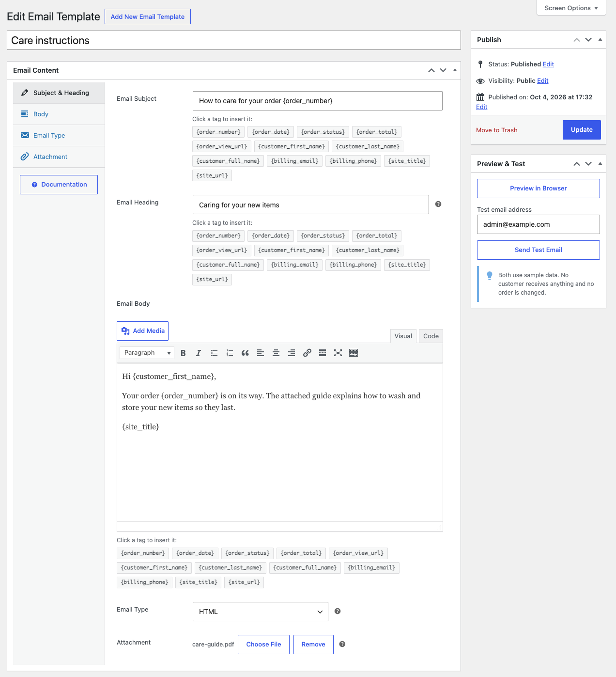Move Preview & Test panel down

(588, 164)
